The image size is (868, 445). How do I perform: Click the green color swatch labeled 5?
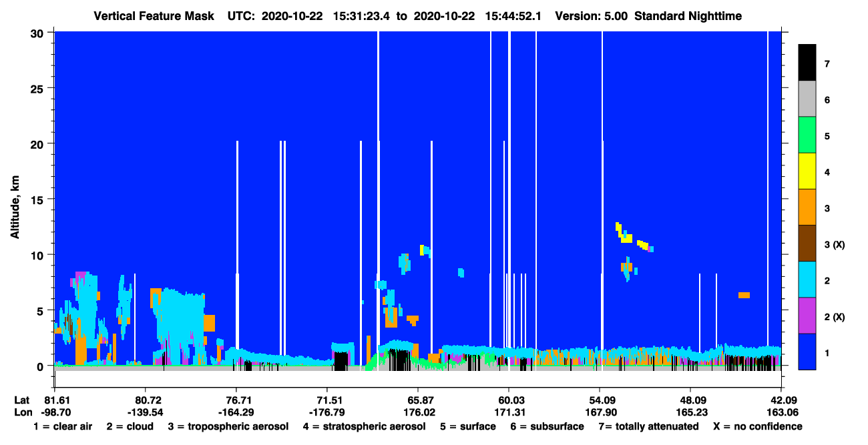(807, 135)
